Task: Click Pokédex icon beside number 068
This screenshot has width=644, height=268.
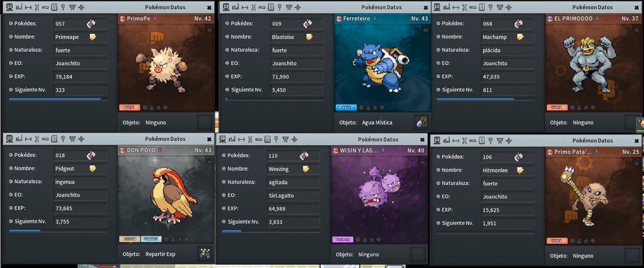Action: point(518,24)
